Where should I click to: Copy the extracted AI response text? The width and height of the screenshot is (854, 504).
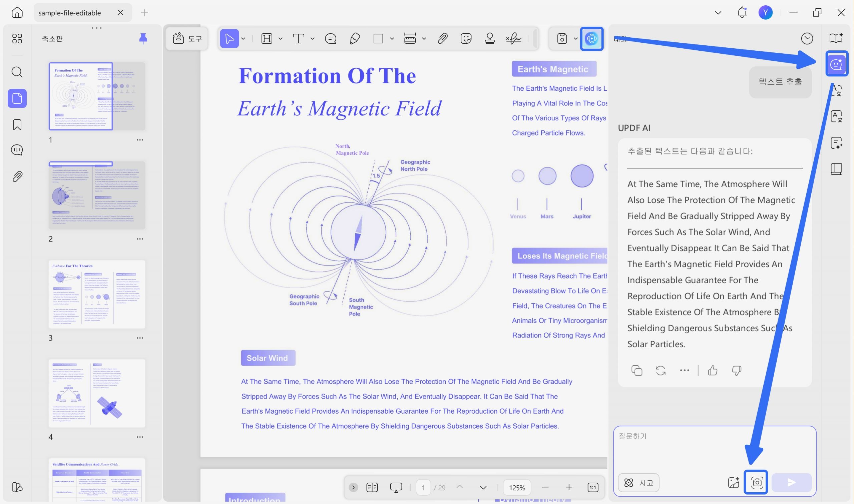click(x=636, y=370)
